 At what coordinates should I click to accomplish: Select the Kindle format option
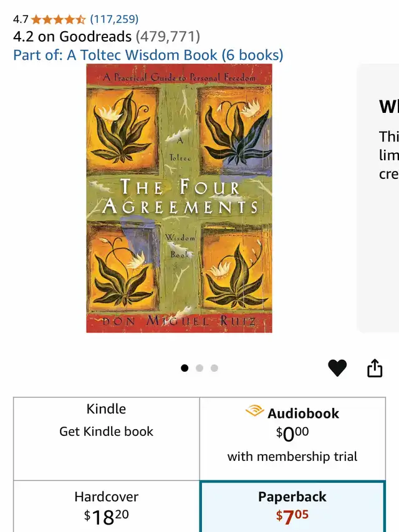107,438
